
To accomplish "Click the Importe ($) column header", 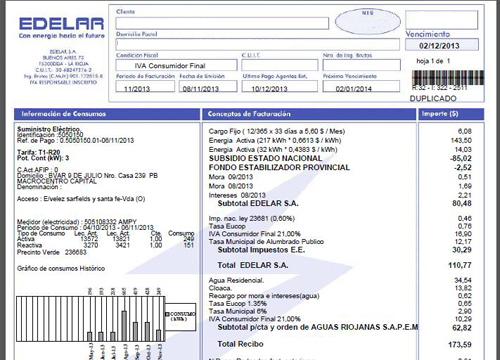I will pos(451,114).
